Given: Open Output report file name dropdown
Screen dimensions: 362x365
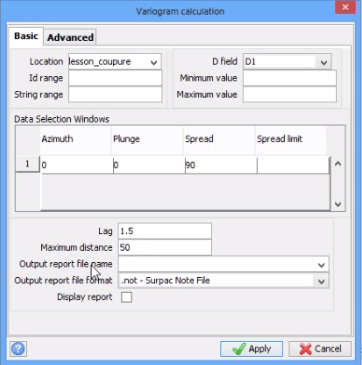Looking at the screenshot, I should tap(321, 264).
